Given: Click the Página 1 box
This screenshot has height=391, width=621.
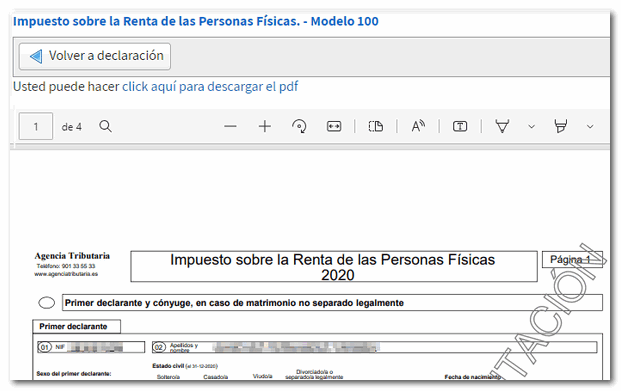Looking at the screenshot, I should (572, 260).
